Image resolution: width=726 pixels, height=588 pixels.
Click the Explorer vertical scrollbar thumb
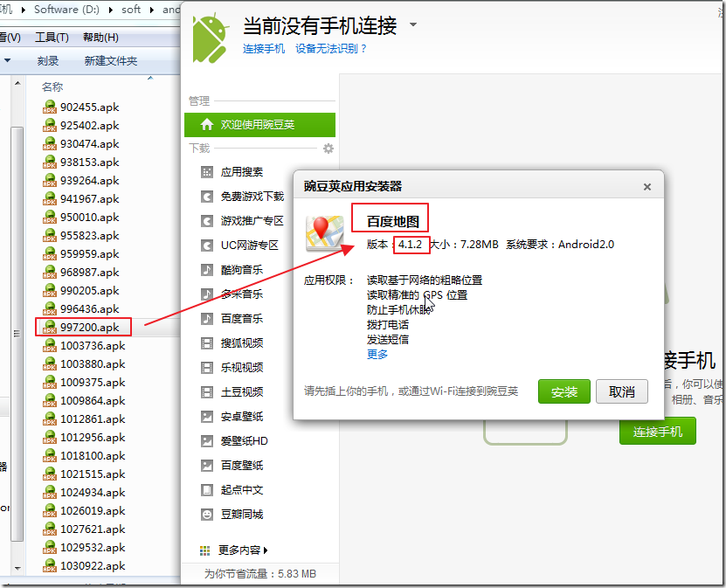pyautogui.click(x=17, y=334)
